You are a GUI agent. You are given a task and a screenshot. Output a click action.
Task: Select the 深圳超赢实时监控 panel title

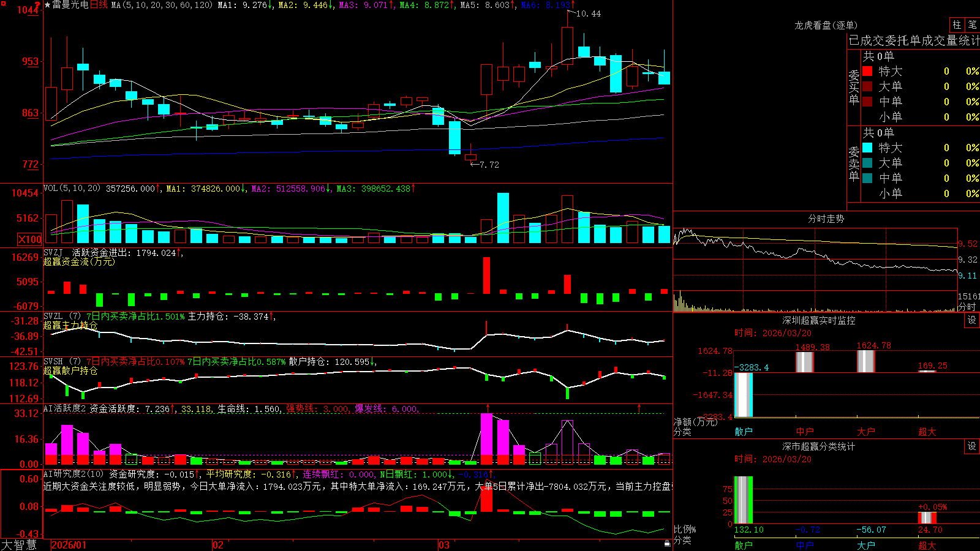click(x=819, y=320)
